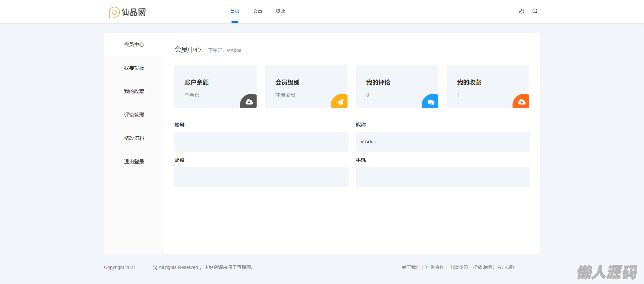Viewport: 644px width, 284px height.
Task: Open 文章 navigation tab
Action: pyautogui.click(x=258, y=11)
